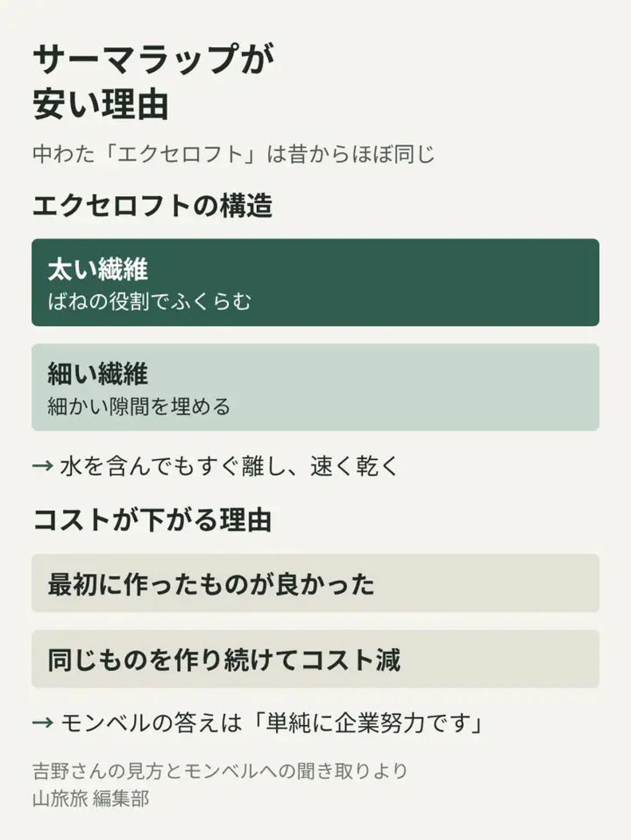Viewport: 631px width, 840px height.
Task: Click the 同じものを作り続けてコスト減 box
Action: (315, 659)
